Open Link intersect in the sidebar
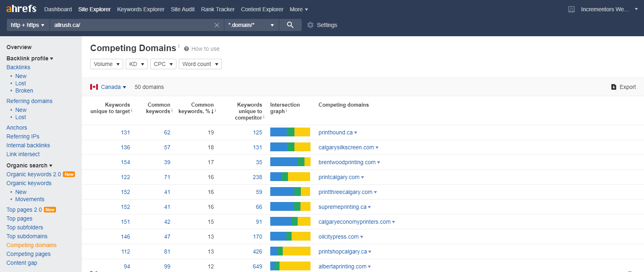Image resolution: width=644 pixels, height=272 pixels. [23, 154]
